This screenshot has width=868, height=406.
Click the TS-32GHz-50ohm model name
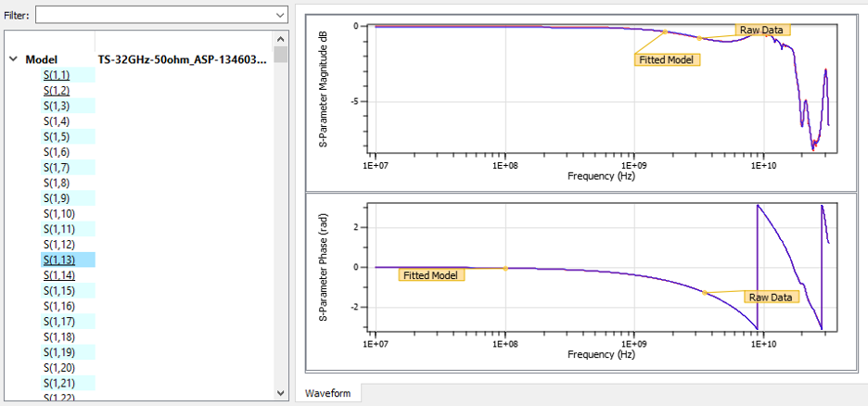click(181, 59)
